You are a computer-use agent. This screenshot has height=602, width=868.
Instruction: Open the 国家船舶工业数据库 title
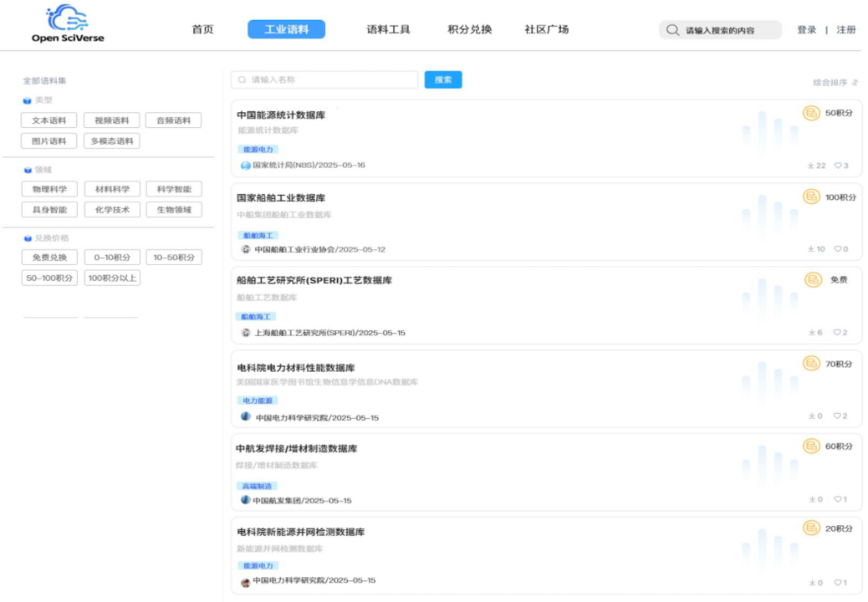pyautogui.click(x=281, y=198)
